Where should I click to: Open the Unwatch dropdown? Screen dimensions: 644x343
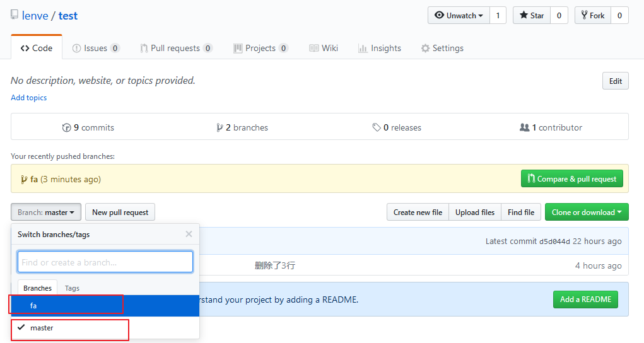(459, 16)
